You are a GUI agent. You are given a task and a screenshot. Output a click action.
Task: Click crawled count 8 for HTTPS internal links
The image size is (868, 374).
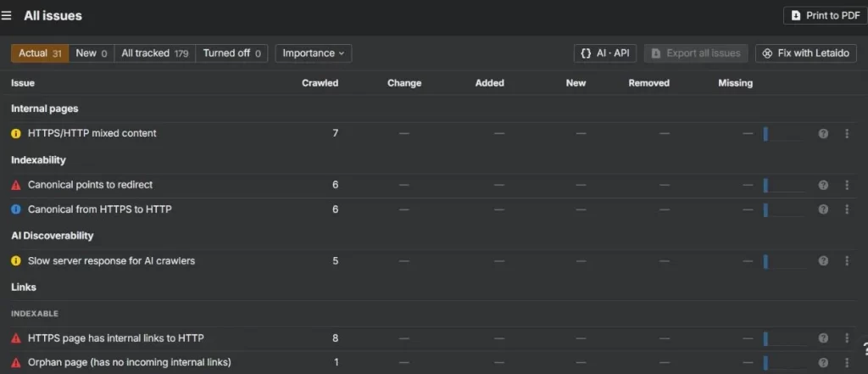(x=336, y=338)
